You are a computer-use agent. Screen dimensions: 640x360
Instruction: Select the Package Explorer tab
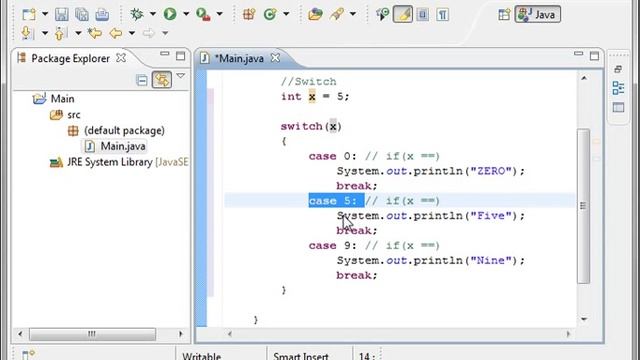[70, 58]
